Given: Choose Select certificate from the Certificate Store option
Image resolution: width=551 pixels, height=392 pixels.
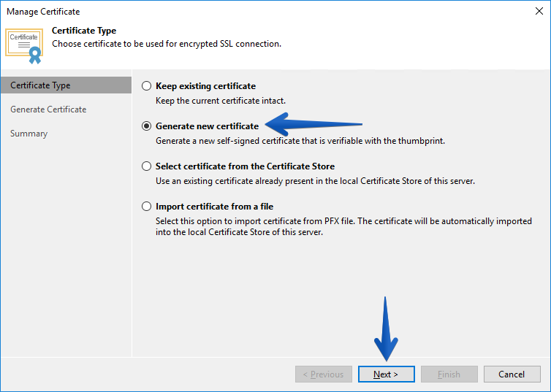Looking at the screenshot, I should (x=147, y=166).
